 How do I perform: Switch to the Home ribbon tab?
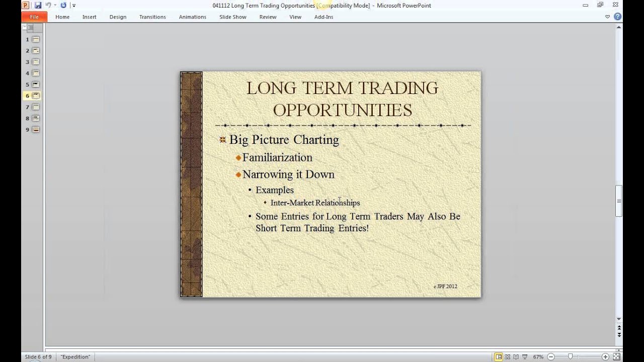pos(62,17)
